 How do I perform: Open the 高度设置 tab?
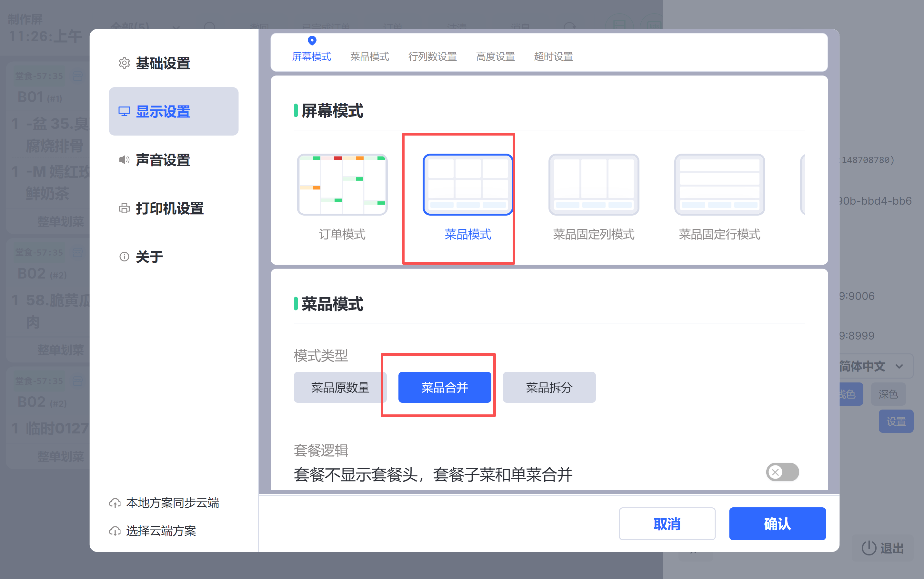point(495,57)
